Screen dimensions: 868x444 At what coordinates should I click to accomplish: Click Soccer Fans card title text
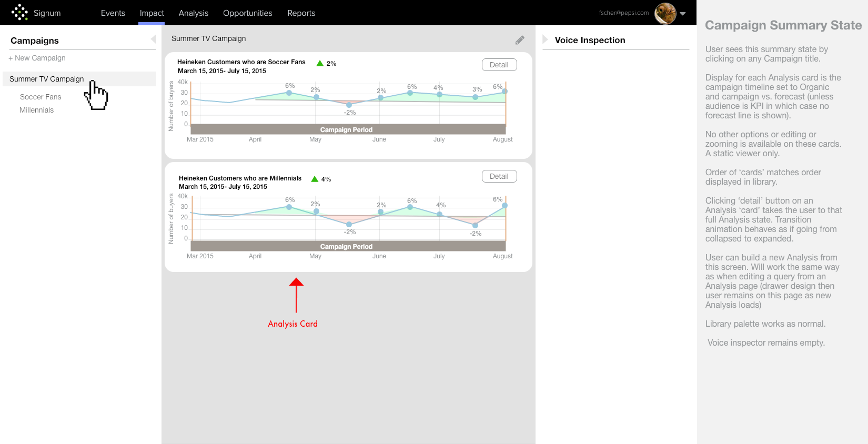(241, 62)
